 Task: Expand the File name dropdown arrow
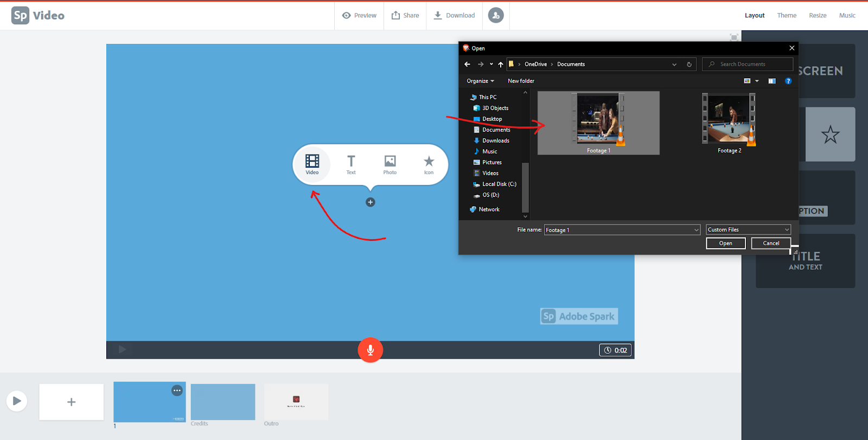coord(697,230)
